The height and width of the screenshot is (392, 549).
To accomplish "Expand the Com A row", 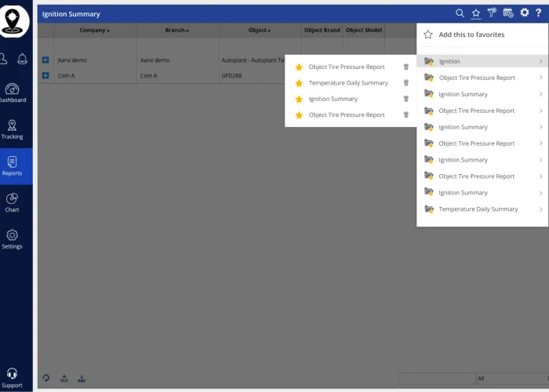I will point(45,75).
